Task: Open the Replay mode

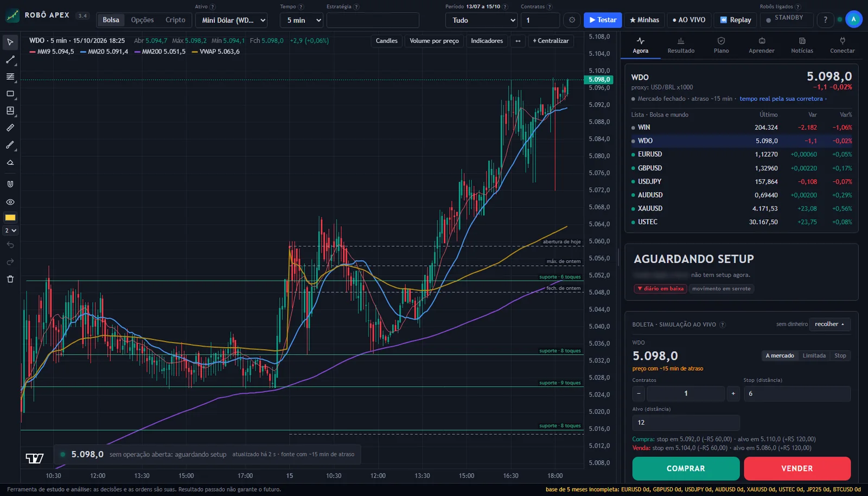Action: click(736, 20)
